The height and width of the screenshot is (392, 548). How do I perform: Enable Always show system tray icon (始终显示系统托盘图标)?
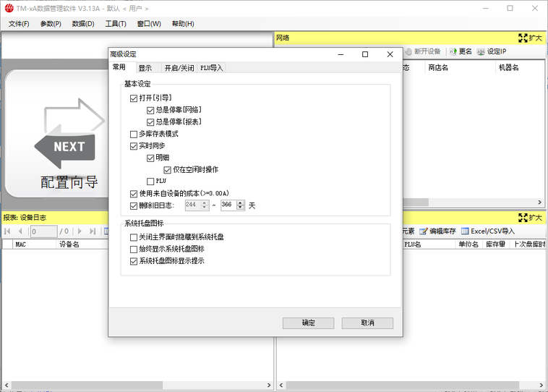point(134,250)
